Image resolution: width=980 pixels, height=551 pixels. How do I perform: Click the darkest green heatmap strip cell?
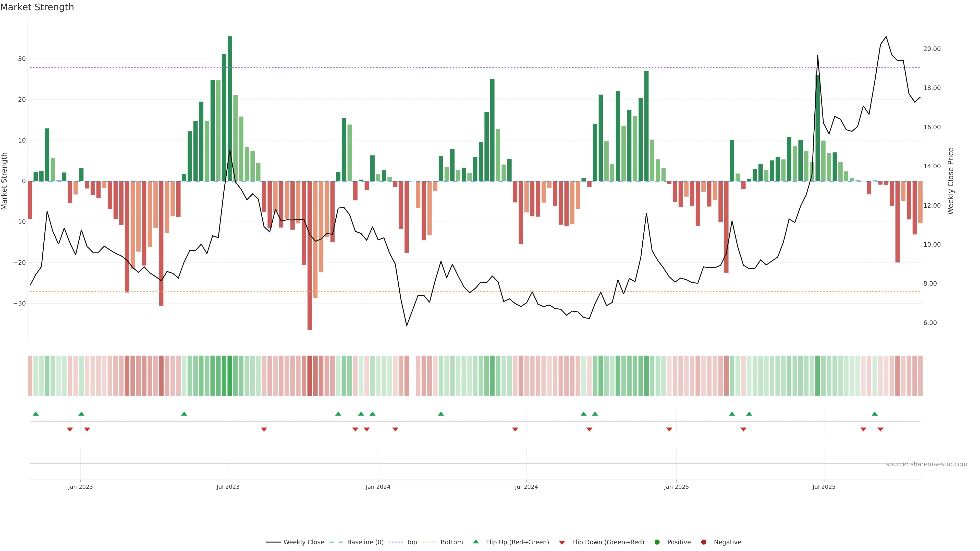230,375
